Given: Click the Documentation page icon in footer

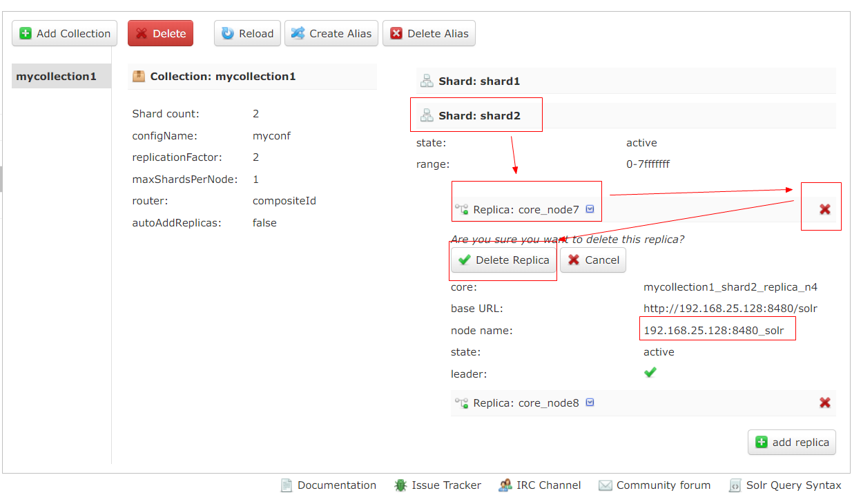Looking at the screenshot, I should pos(287,485).
